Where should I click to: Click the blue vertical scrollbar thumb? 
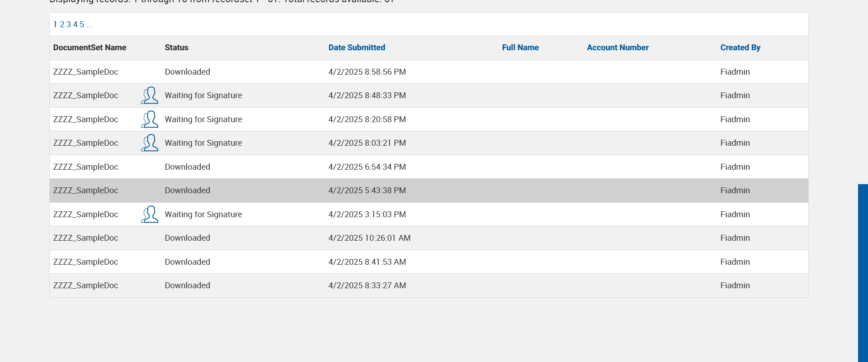[x=863, y=271]
